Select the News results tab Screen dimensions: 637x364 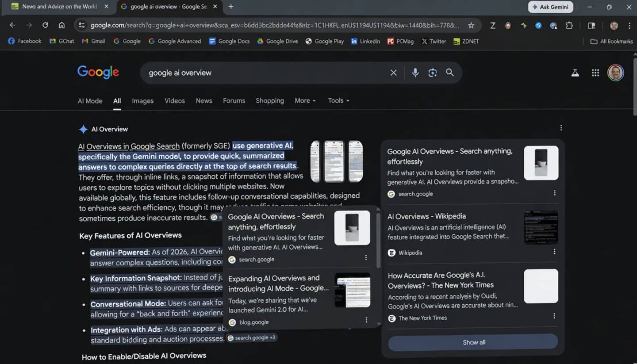coord(204,101)
